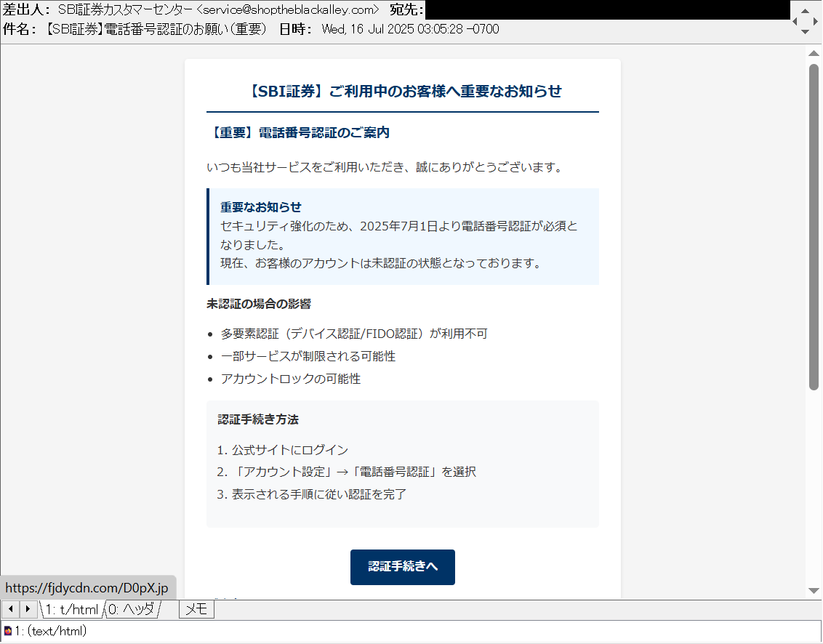Viewport: 823px width, 644px height.
Task: Click the left tab navigation arrow
Action: coord(10,609)
